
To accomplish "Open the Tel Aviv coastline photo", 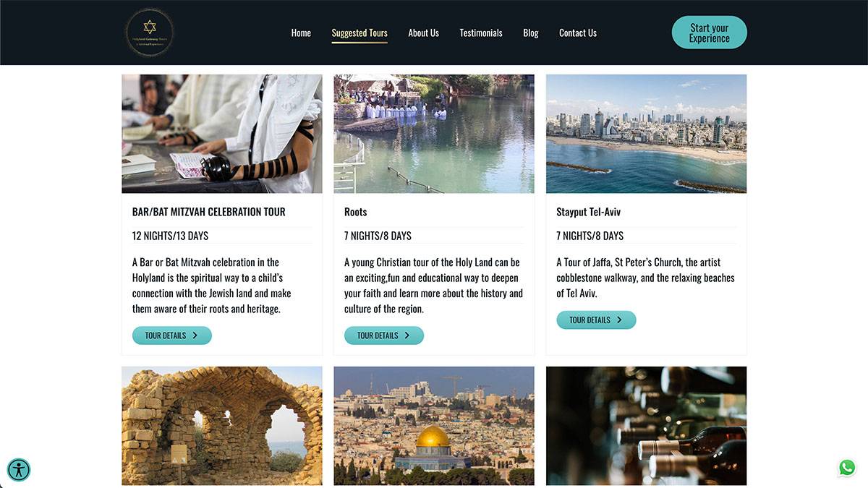I will 646,134.
